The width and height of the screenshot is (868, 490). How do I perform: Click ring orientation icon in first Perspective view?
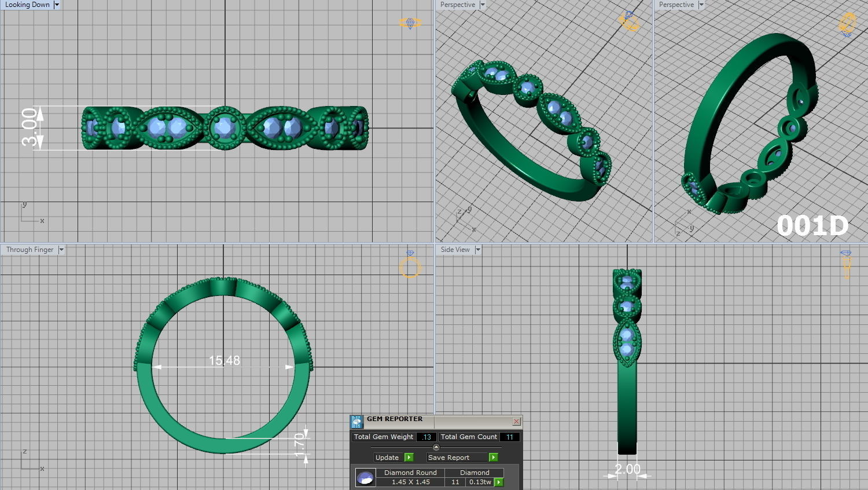pyautogui.click(x=628, y=21)
